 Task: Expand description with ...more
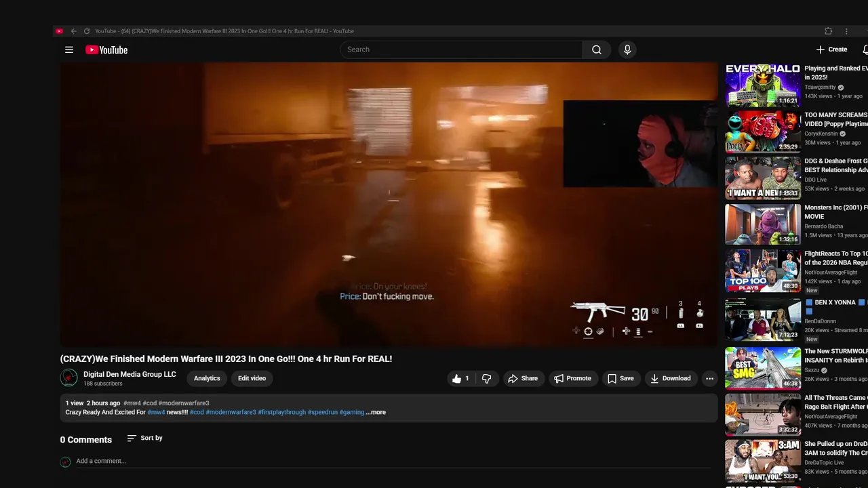376,412
